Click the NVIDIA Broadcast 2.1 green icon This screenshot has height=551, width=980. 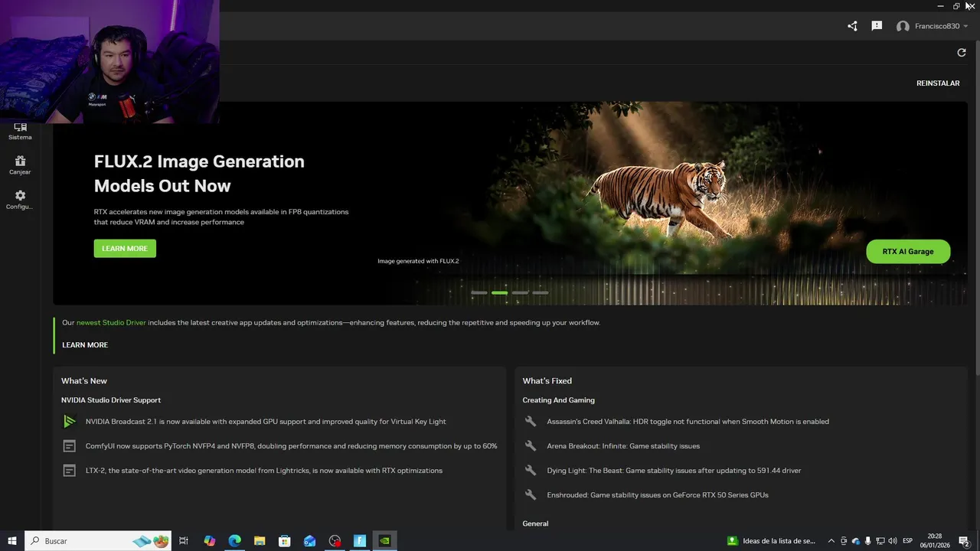(x=70, y=422)
